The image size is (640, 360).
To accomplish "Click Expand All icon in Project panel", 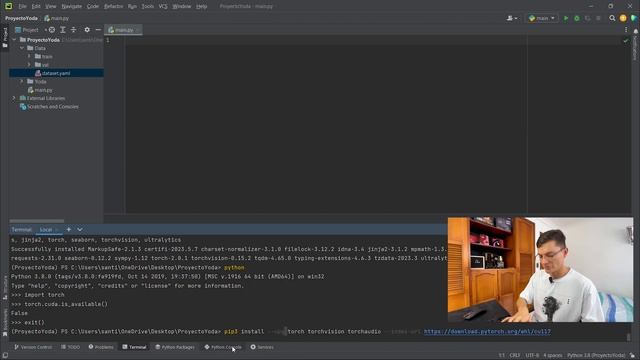I will 63,30.
